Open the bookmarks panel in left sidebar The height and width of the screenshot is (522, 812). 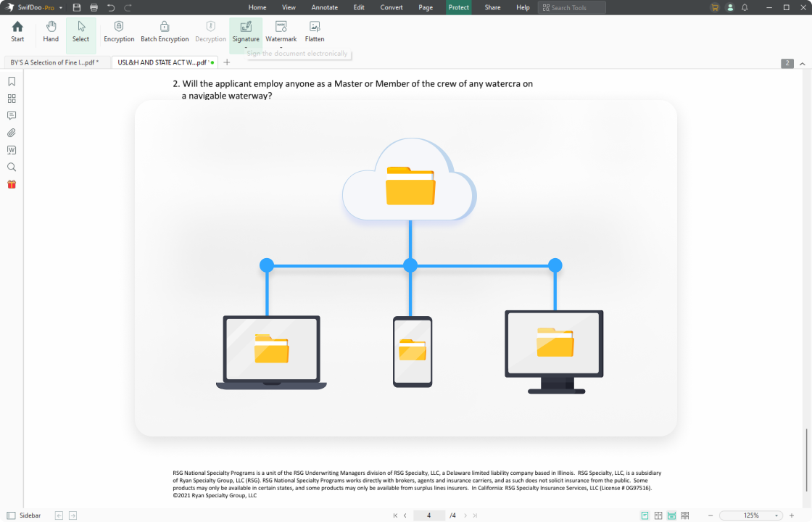[12, 81]
